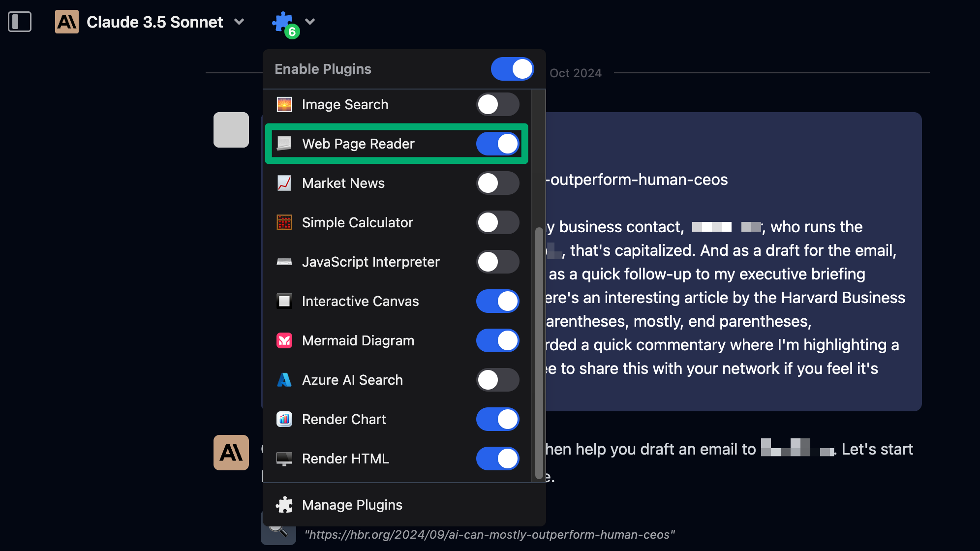Click the 'outperform-human-ceos' text in message

(x=637, y=180)
